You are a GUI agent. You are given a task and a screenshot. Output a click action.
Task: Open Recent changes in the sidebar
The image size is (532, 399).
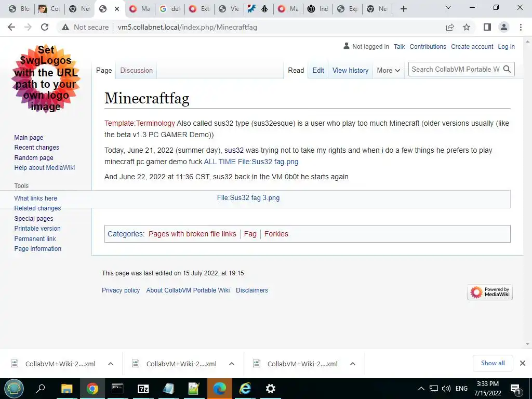pos(37,147)
